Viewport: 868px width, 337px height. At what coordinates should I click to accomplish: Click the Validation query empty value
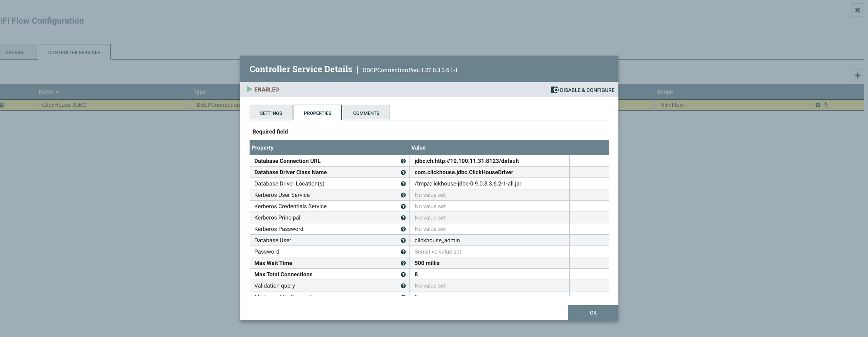click(430, 286)
